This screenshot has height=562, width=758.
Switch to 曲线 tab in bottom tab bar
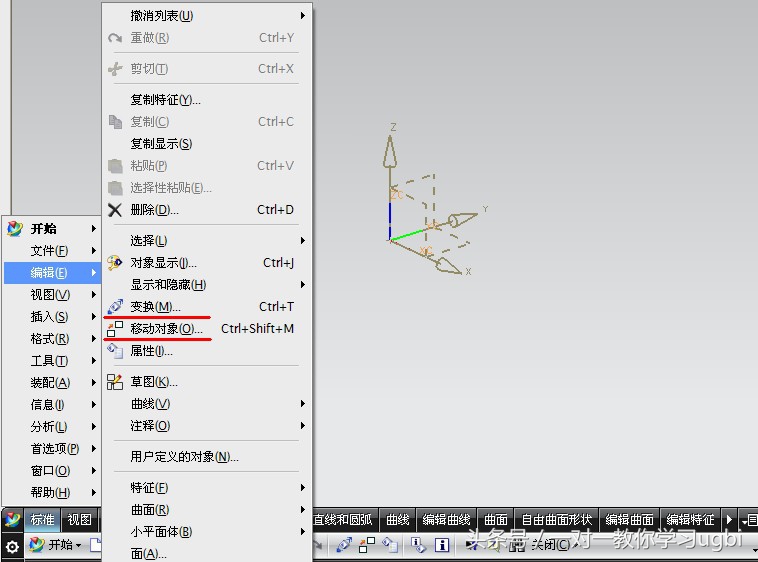point(398,519)
